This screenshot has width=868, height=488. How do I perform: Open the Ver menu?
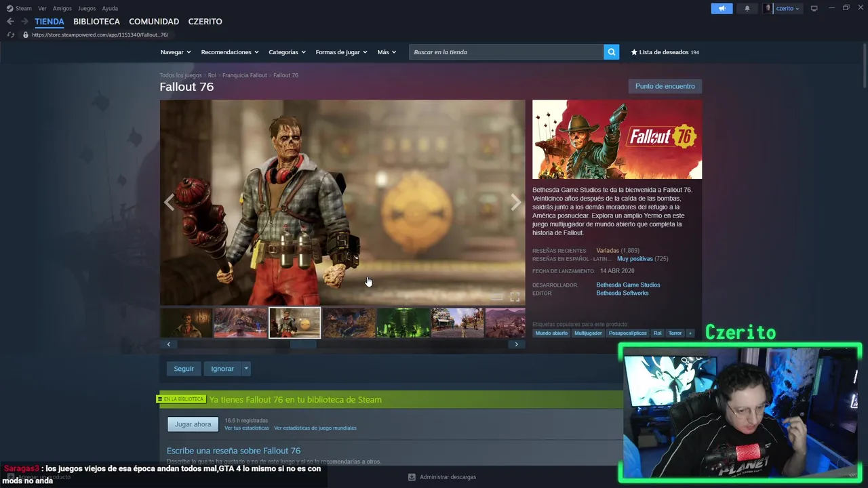[x=42, y=8]
